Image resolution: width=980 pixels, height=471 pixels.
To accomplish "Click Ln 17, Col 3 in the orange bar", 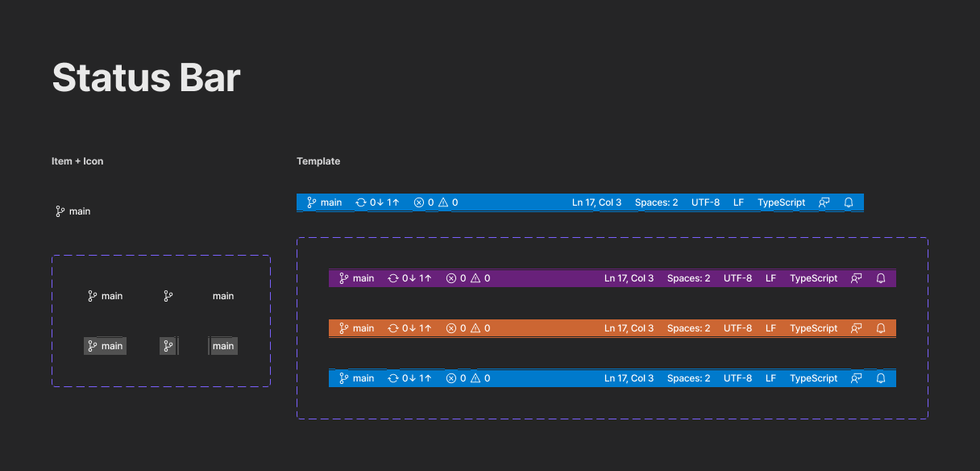I will 629,328.
